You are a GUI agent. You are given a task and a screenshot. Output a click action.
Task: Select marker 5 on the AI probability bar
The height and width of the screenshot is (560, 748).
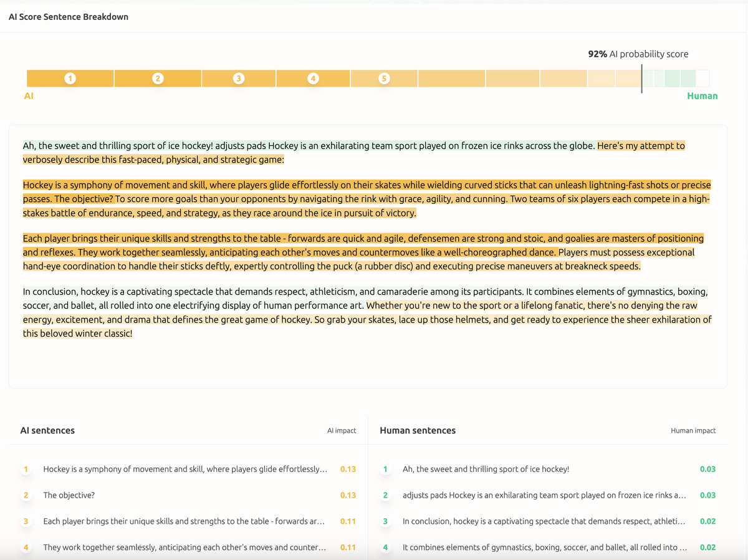point(384,78)
